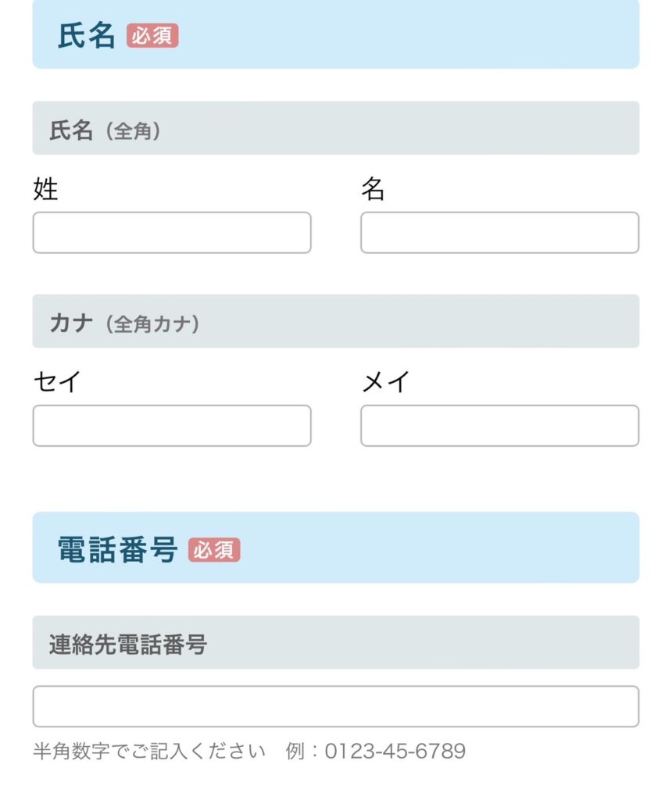Screen dimensions: 672x800
Task: Focus the セイ kana input field
Action: click(172, 426)
